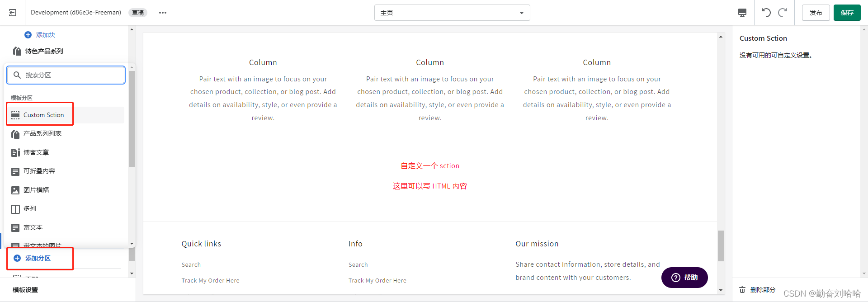The width and height of the screenshot is (868, 302).
Task: Click the 可折叠内容 icon
Action: [x=15, y=171]
